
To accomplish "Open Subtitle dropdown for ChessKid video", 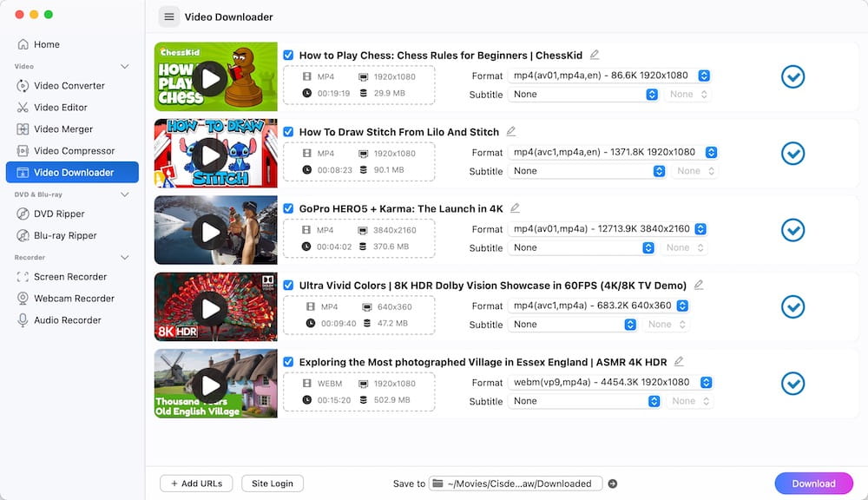I will click(x=583, y=94).
